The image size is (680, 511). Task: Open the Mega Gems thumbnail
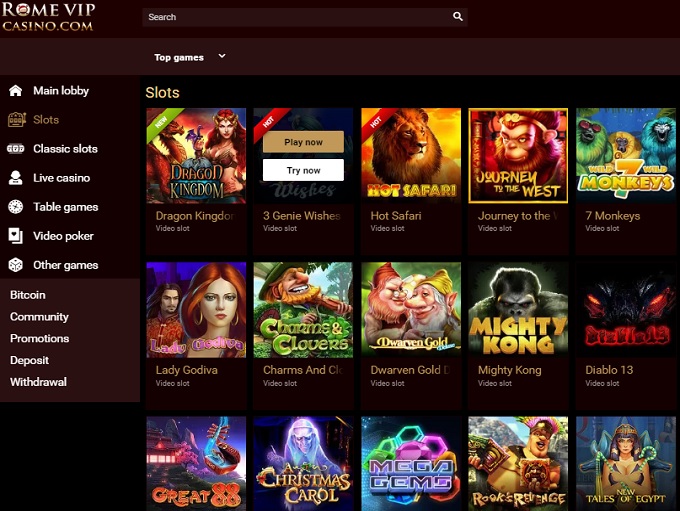(411, 464)
